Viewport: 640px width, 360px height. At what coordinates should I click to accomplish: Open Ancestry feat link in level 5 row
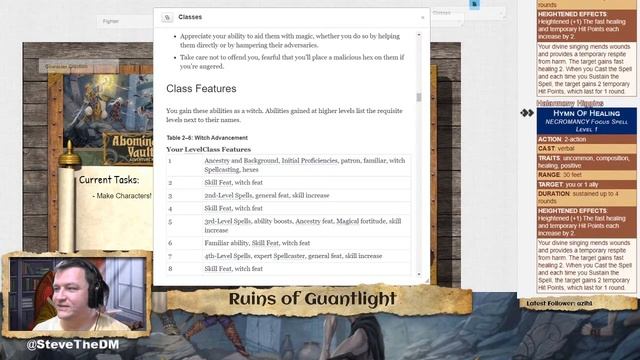(314, 221)
